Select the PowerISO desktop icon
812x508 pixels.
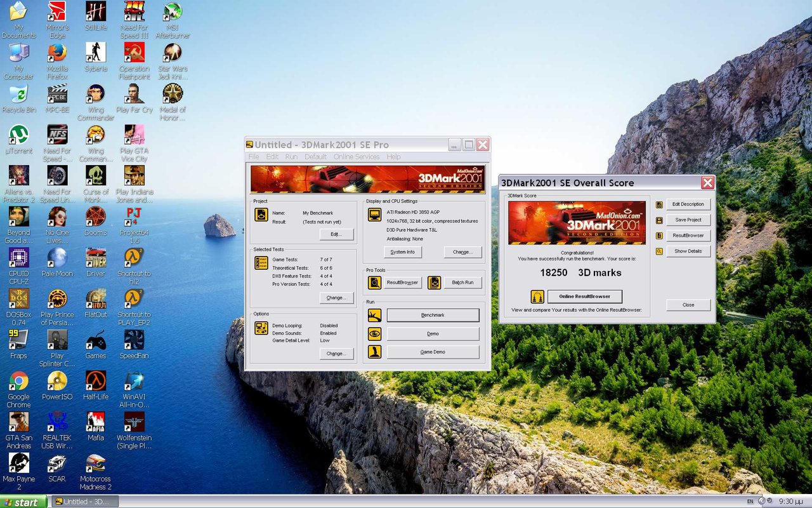pos(57,385)
